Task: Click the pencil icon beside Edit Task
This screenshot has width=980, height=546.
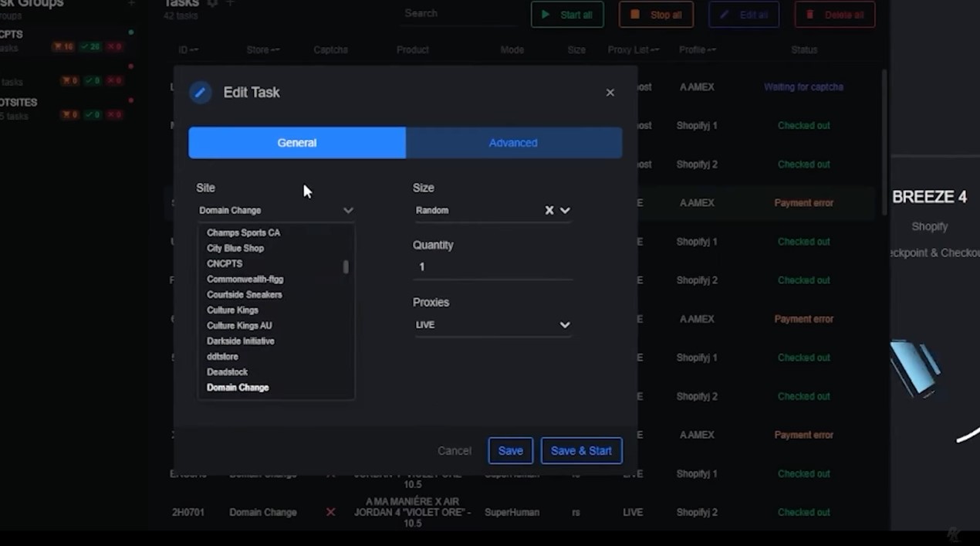Action: click(200, 93)
